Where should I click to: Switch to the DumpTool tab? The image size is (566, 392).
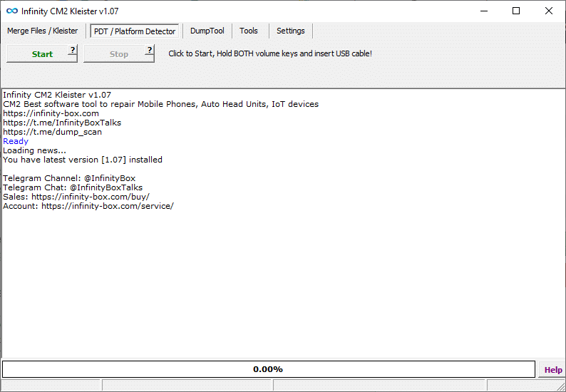(x=207, y=31)
